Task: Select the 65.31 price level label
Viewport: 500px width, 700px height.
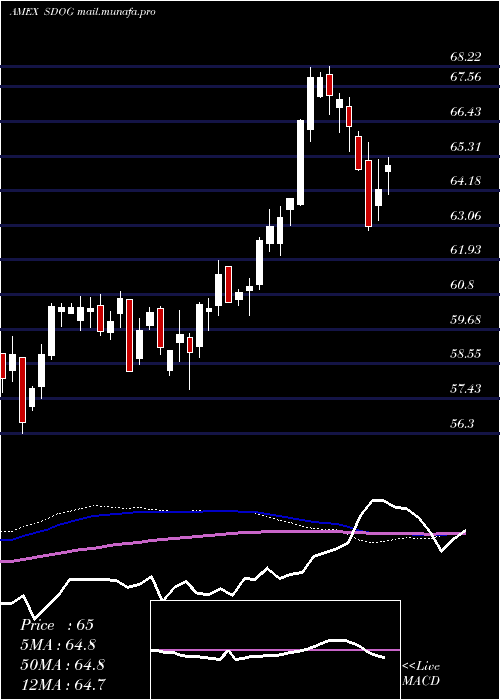Action: click(x=466, y=146)
